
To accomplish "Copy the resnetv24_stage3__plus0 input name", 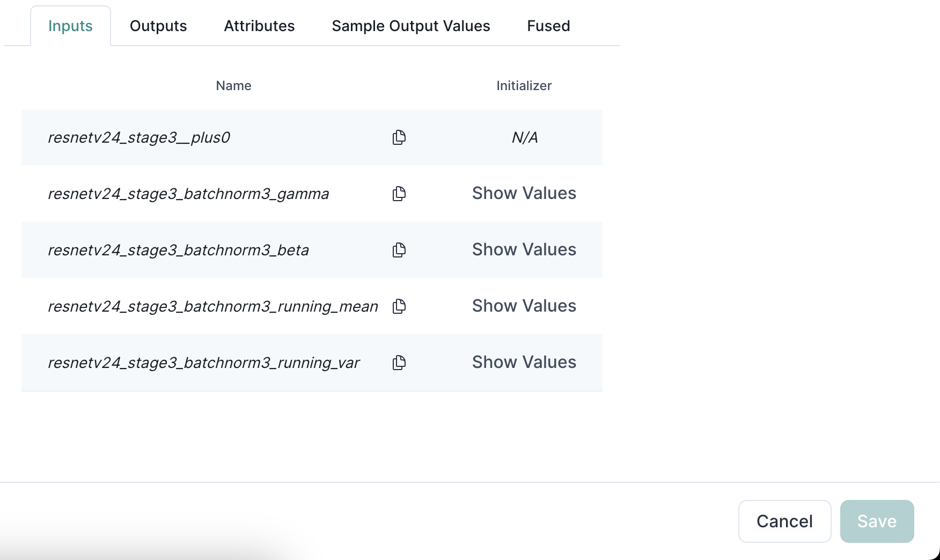I will 399,137.
